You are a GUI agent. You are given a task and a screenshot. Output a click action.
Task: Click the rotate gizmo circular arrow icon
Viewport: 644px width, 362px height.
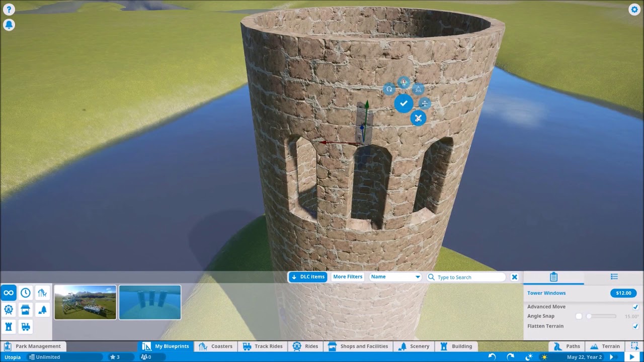[389, 89]
